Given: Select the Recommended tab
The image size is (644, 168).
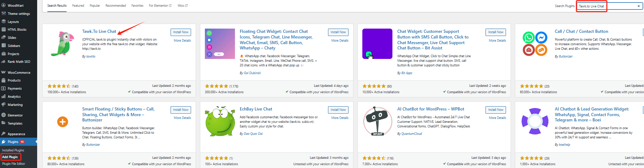Looking at the screenshot, I should [x=116, y=6].
